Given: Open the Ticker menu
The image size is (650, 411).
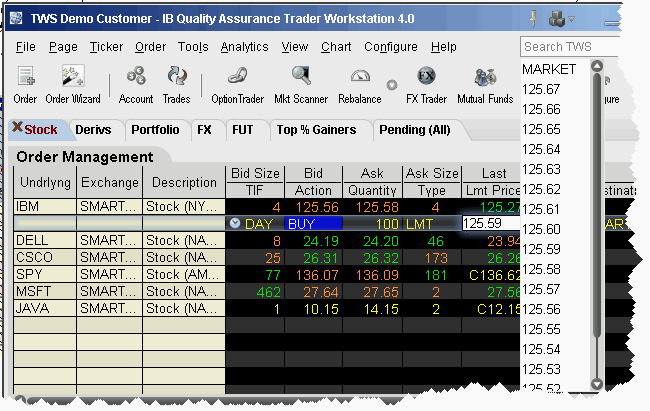Looking at the screenshot, I should click(x=107, y=47).
